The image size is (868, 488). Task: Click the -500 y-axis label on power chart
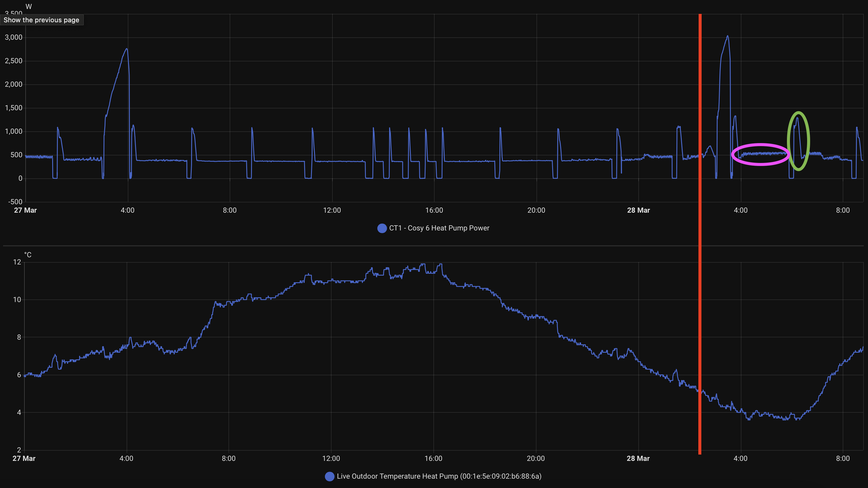tap(15, 202)
